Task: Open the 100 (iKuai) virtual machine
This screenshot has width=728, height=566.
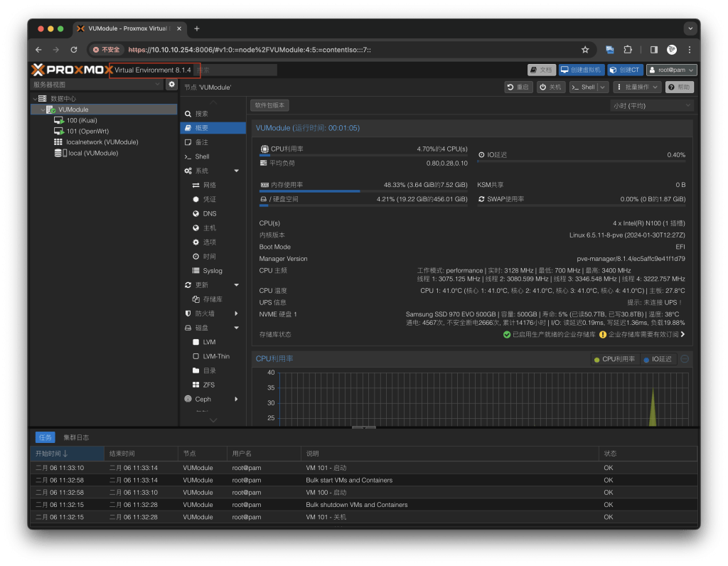Action: pyautogui.click(x=82, y=121)
